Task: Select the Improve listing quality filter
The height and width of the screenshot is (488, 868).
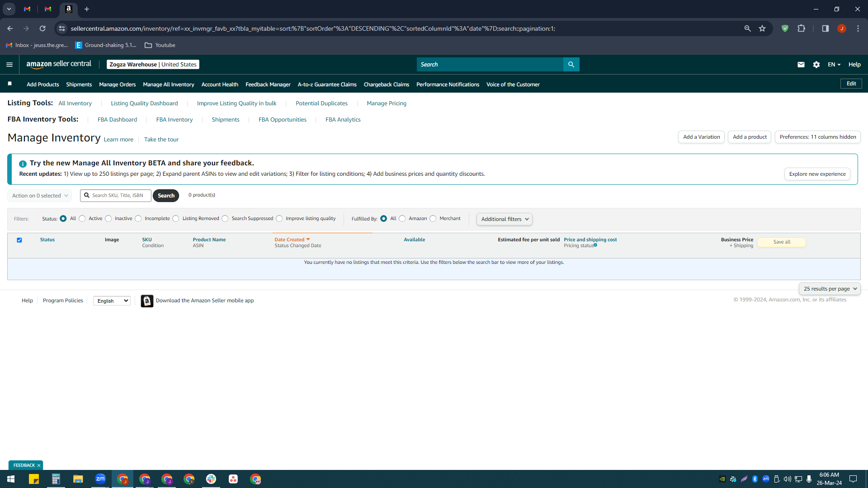Action: pos(279,219)
